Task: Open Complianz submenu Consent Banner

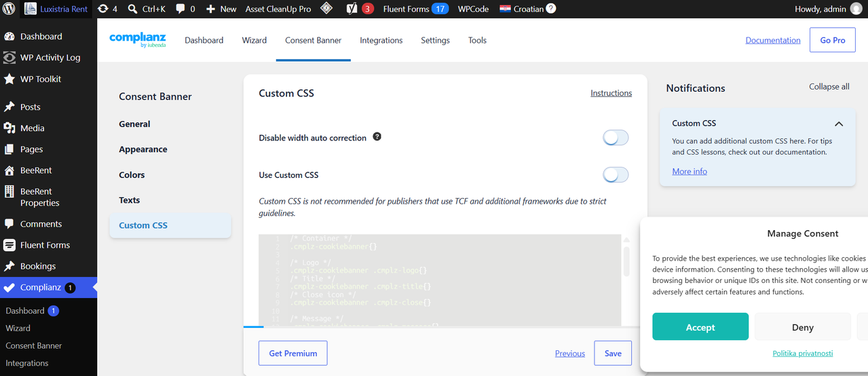Action: [33, 345]
